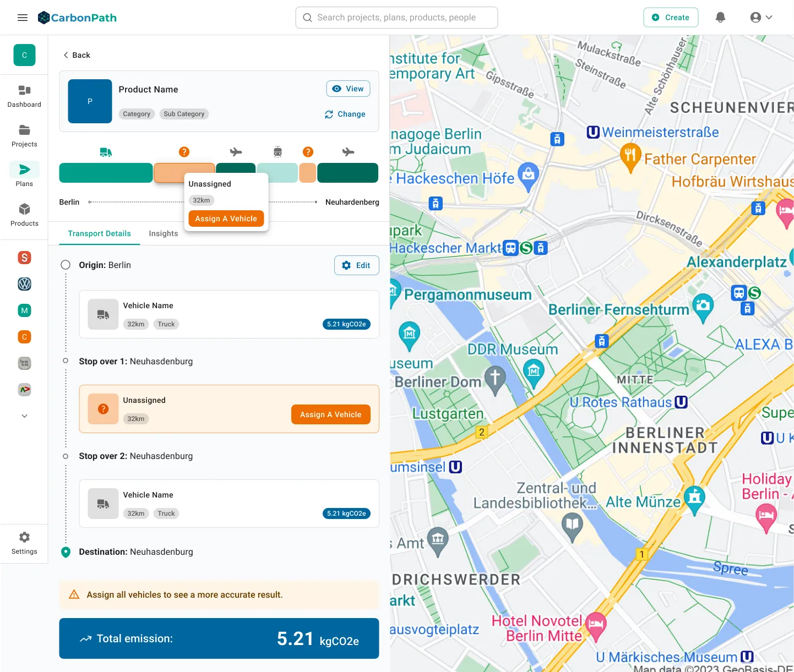The height and width of the screenshot is (672, 794).
Task: Open Plans in the sidebar
Action: 24,174
